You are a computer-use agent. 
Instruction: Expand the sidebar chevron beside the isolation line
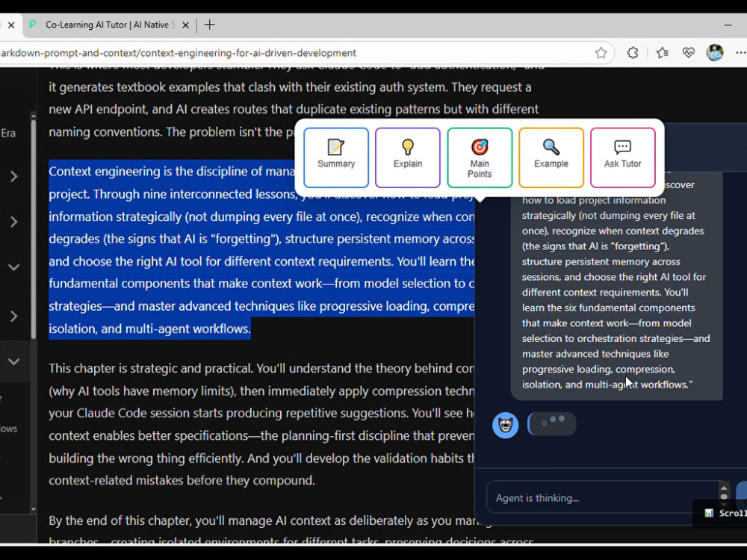pyautogui.click(x=13, y=316)
